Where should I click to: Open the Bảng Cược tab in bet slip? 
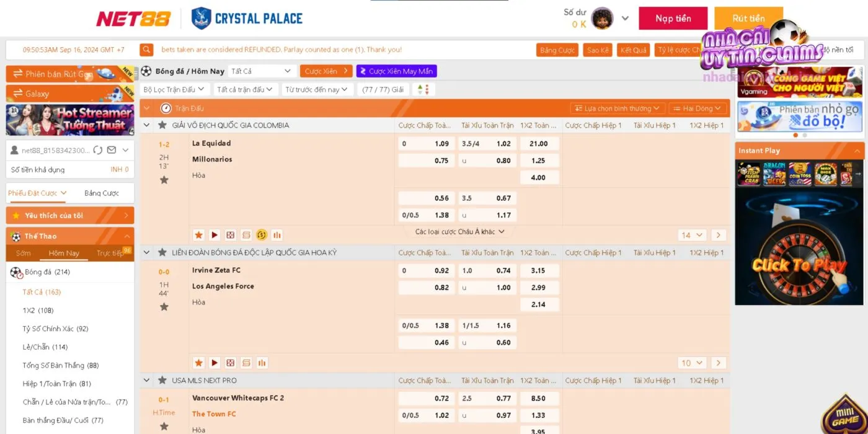102,193
